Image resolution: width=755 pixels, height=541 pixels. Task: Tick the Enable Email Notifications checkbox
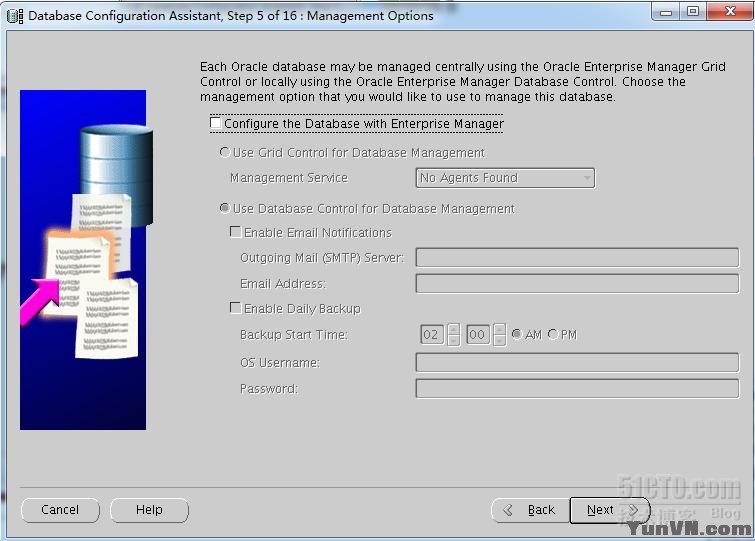[x=235, y=232]
